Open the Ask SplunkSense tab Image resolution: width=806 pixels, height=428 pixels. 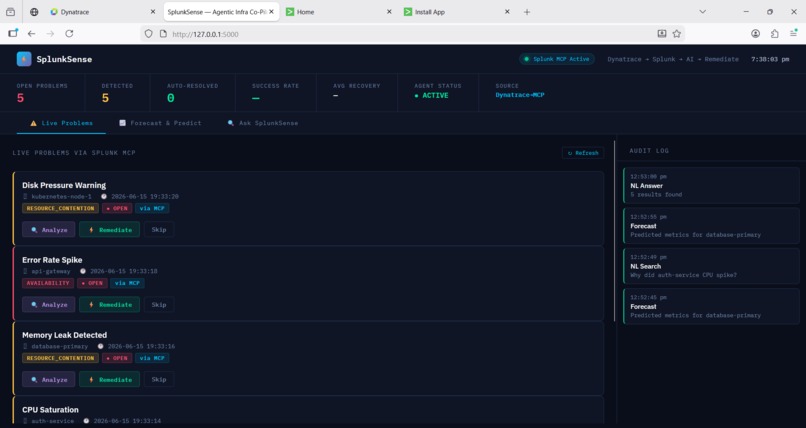click(x=263, y=123)
